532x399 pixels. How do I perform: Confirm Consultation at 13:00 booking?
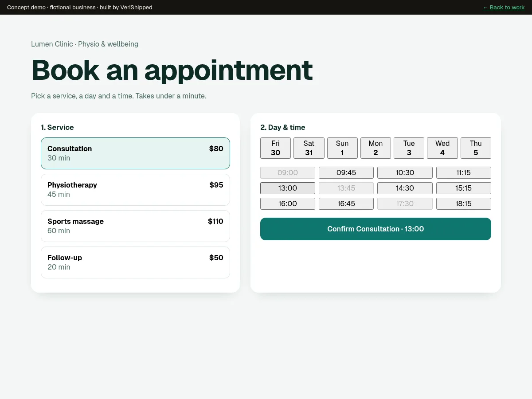pyautogui.click(x=376, y=229)
